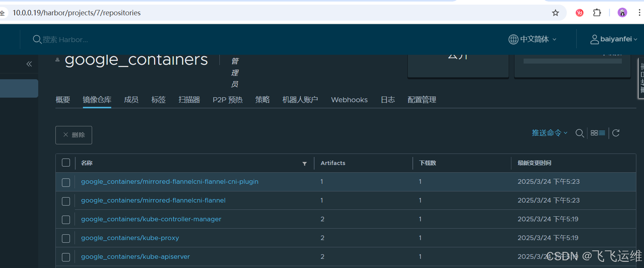
Task: Switch to the 日志 tab
Action: [388, 100]
